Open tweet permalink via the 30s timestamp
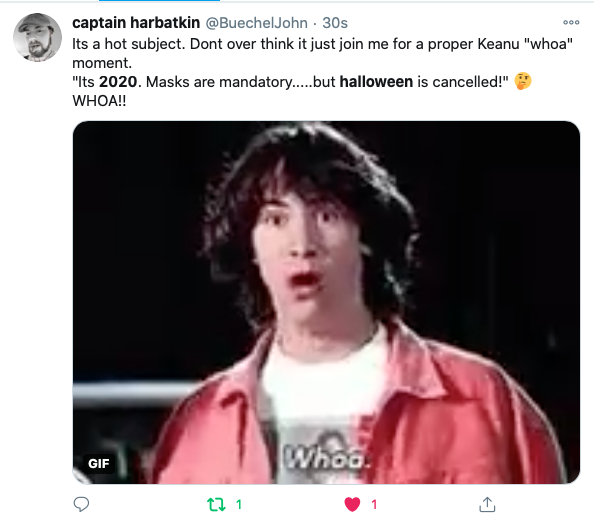The image size is (594, 522). click(335, 23)
